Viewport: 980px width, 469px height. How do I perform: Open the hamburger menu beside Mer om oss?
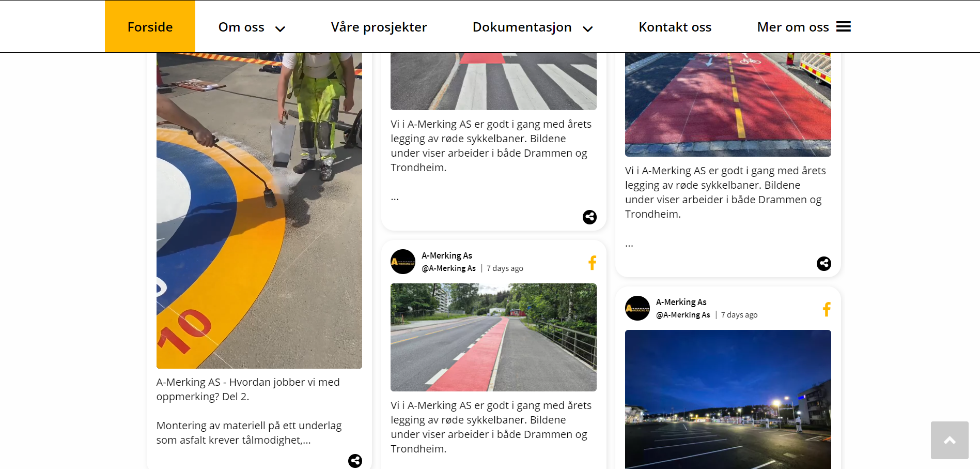(844, 26)
